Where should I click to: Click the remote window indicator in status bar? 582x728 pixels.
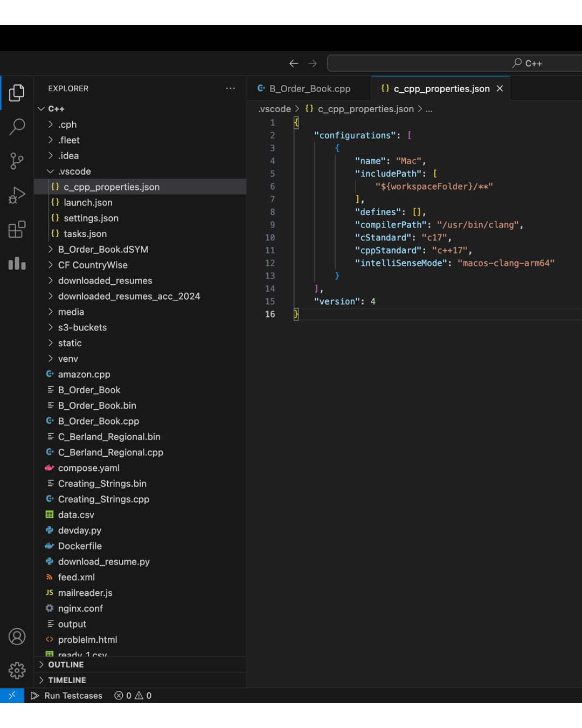click(12, 696)
